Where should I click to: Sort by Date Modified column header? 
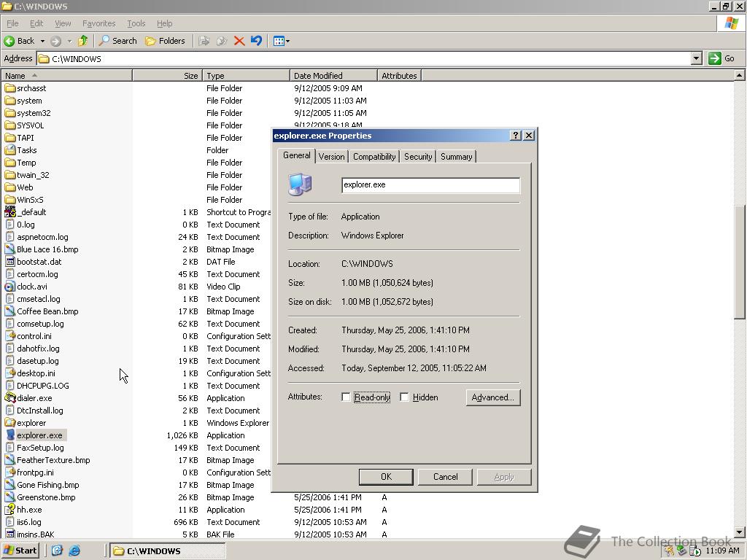click(333, 76)
